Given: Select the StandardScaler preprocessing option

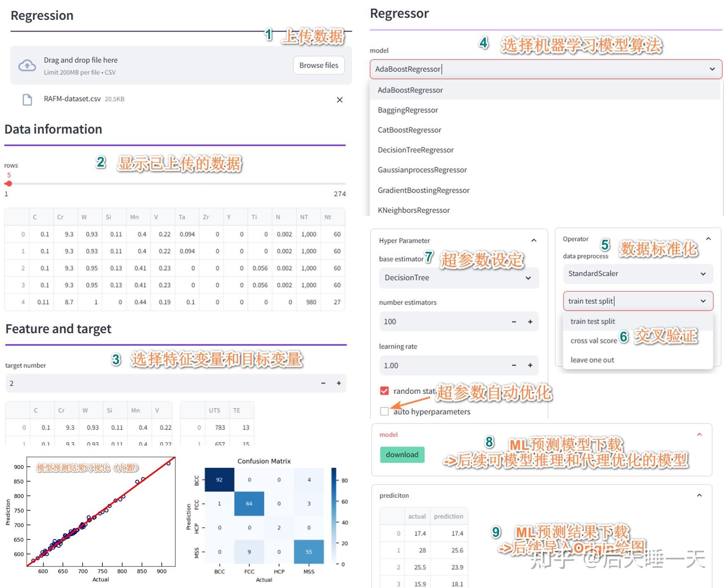Looking at the screenshot, I should [x=637, y=274].
